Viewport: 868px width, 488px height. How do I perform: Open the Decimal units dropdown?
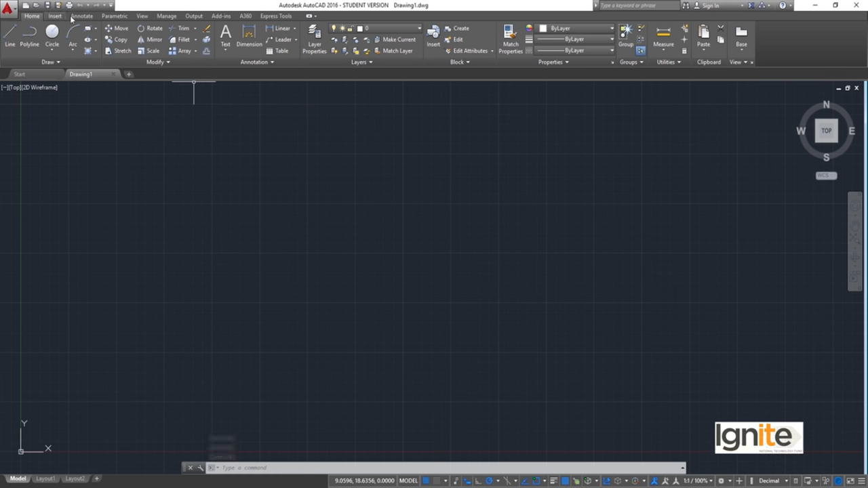click(x=772, y=481)
